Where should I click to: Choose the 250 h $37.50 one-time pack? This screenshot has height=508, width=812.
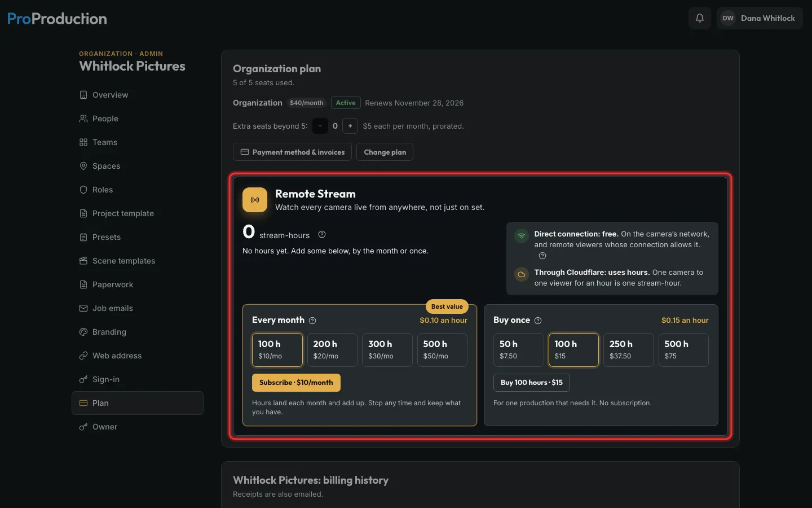(629, 350)
